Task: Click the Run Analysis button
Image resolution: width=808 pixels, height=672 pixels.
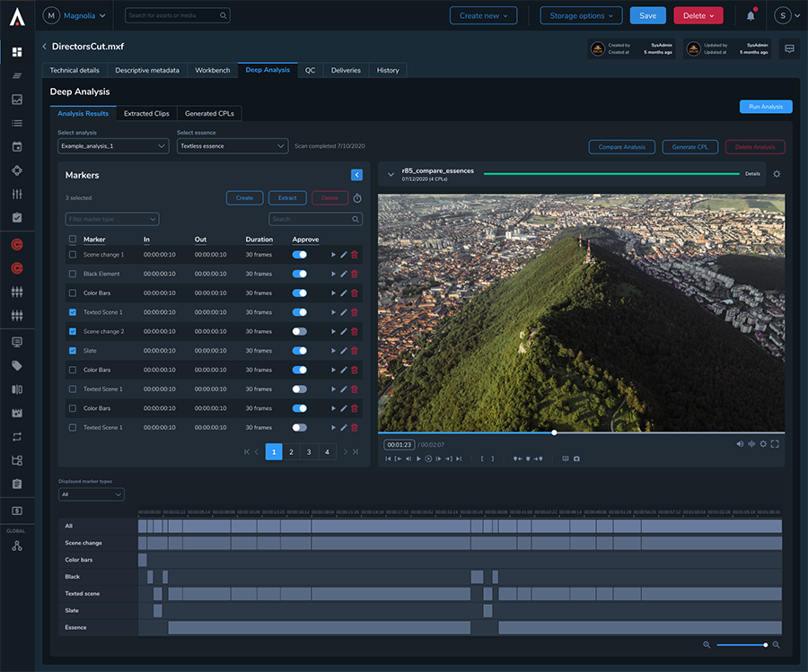Action: pyautogui.click(x=766, y=107)
